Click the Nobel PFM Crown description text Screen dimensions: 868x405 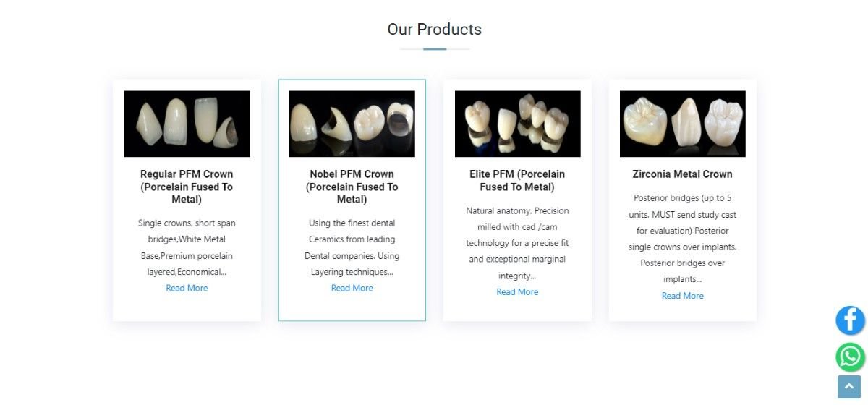(352, 248)
